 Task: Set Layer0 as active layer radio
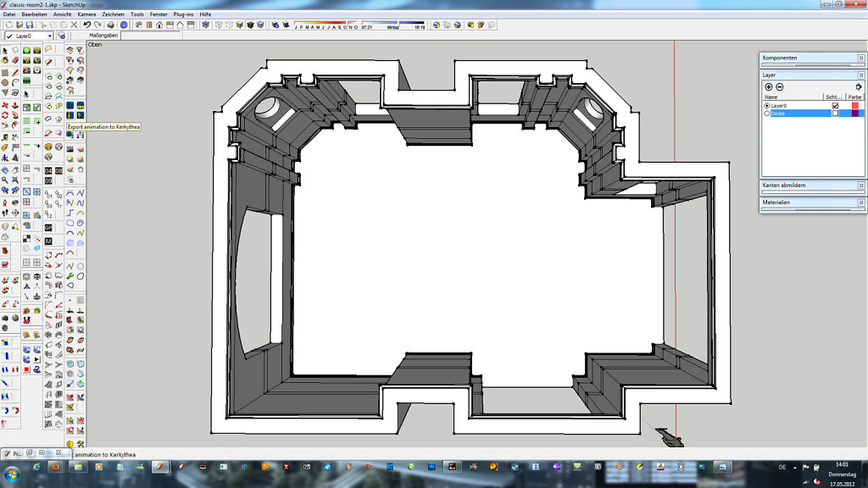(x=766, y=106)
